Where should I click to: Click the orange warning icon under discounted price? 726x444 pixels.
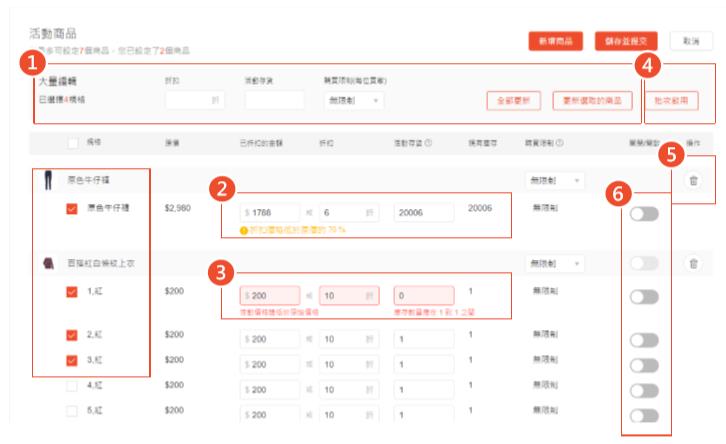244,229
